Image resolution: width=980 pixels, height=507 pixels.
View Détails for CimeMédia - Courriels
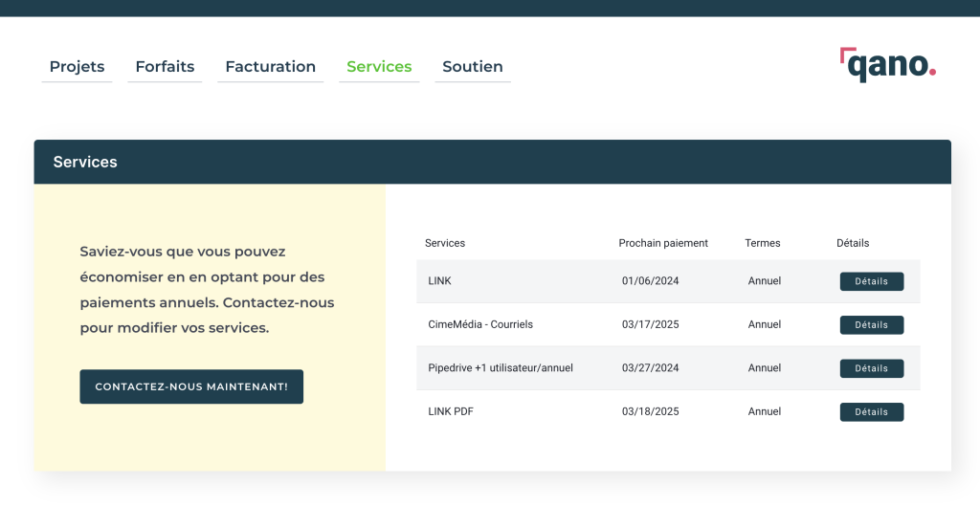871,325
